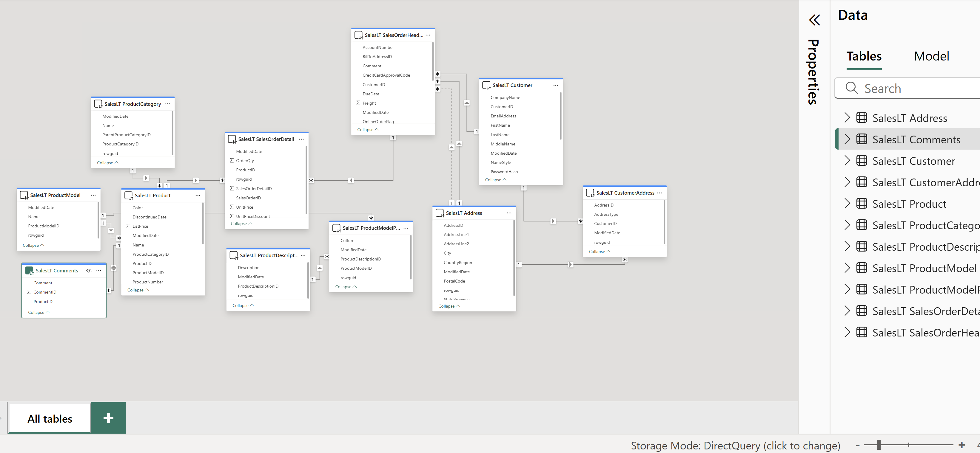The width and height of the screenshot is (980, 453).
Task: Toggle visibility of SalesLT Comments with the eye icon
Action: 89,271
